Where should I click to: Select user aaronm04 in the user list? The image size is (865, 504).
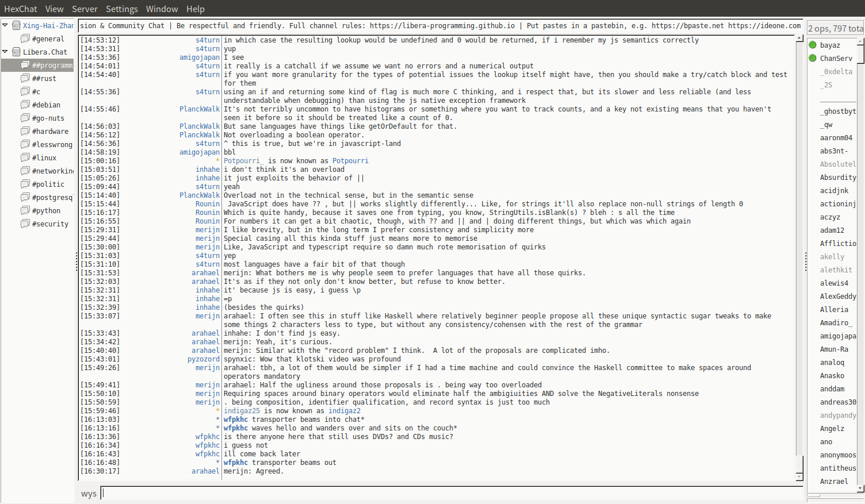click(x=836, y=137)
